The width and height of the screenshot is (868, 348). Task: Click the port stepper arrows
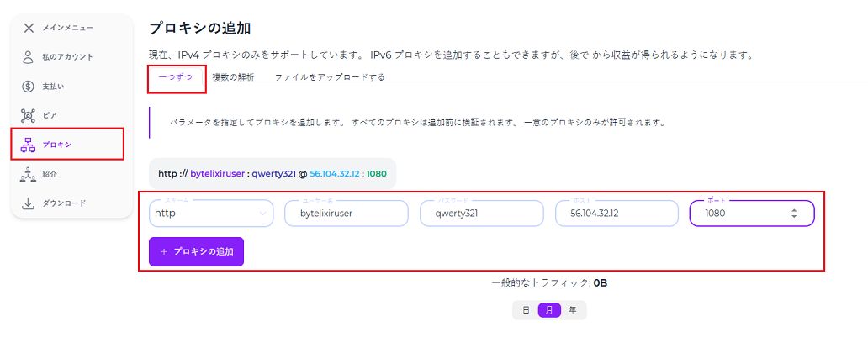click(794, 214)
